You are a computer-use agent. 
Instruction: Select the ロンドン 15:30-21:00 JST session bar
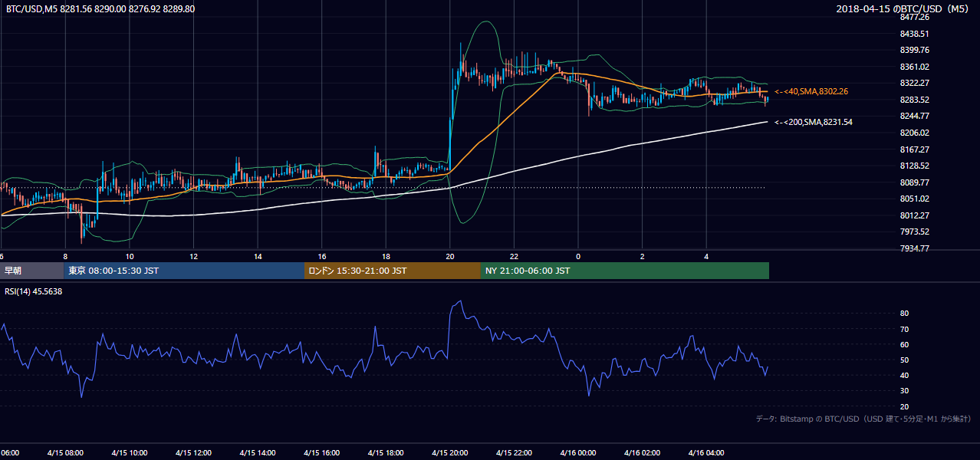[393, 271]
